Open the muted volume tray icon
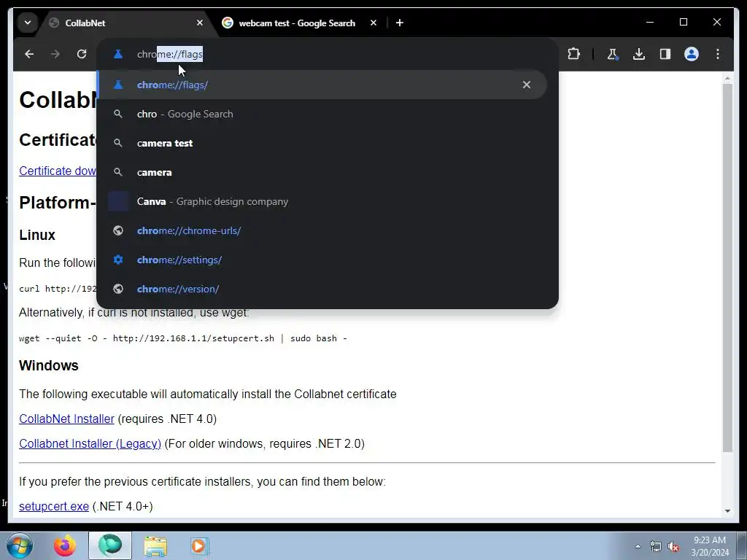 (x=673, y=547)
